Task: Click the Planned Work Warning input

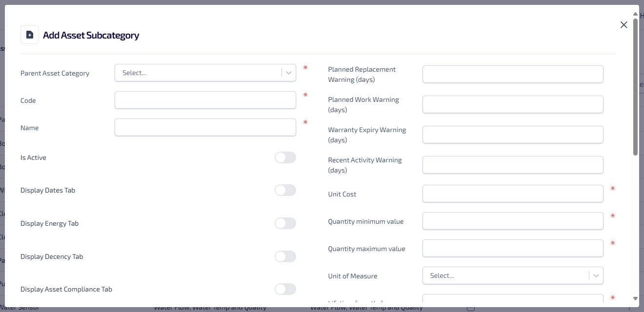Action: click(x=513, y=105)
